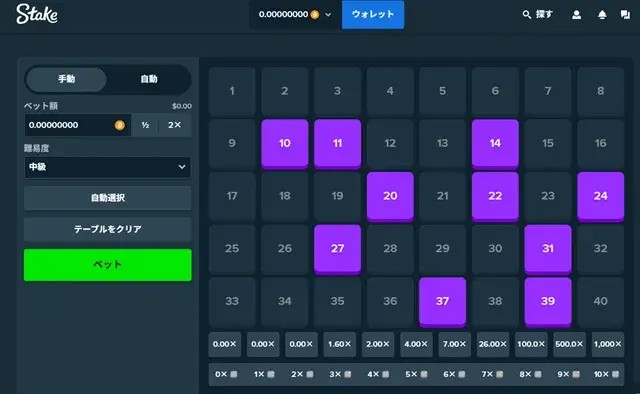Deselect purple tile 22

pyautogui.click(x=495, y=196)
